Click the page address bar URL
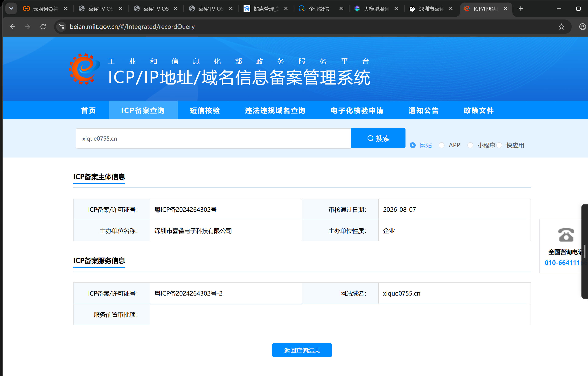The height and width of the screenshot is (376, 588). (132, 27)
